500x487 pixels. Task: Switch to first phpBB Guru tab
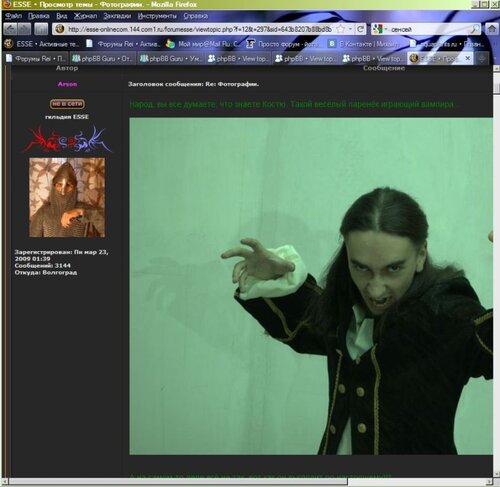(103, 59)
